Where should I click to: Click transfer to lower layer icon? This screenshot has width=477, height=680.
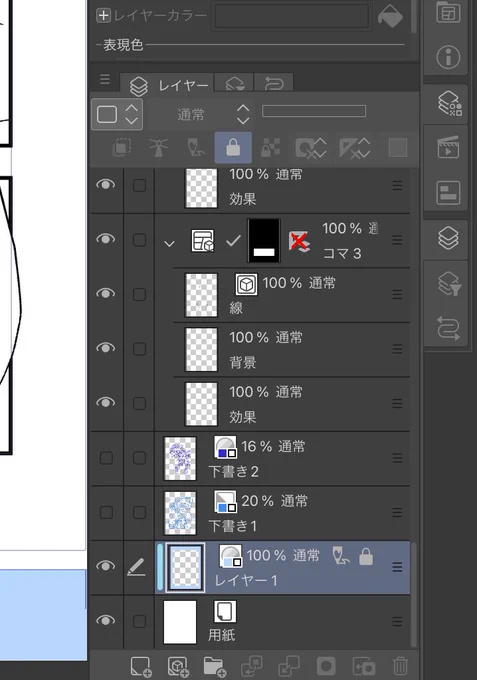(x=252, y=666)
